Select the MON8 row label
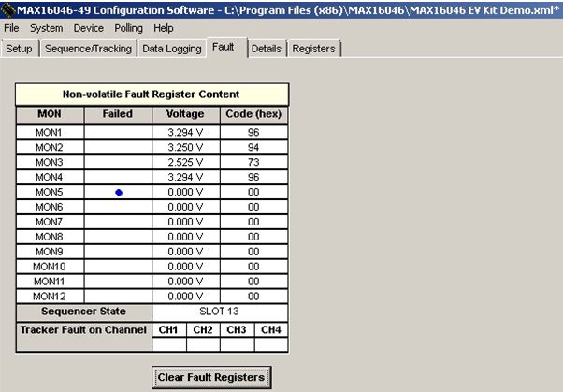 pyautogui.click(x=50, y=237)
